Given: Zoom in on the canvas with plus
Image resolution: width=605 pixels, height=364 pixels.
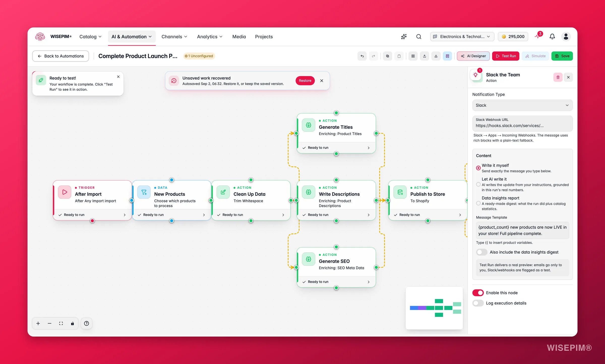Looking at the screenshot, I should click(38, 323).
